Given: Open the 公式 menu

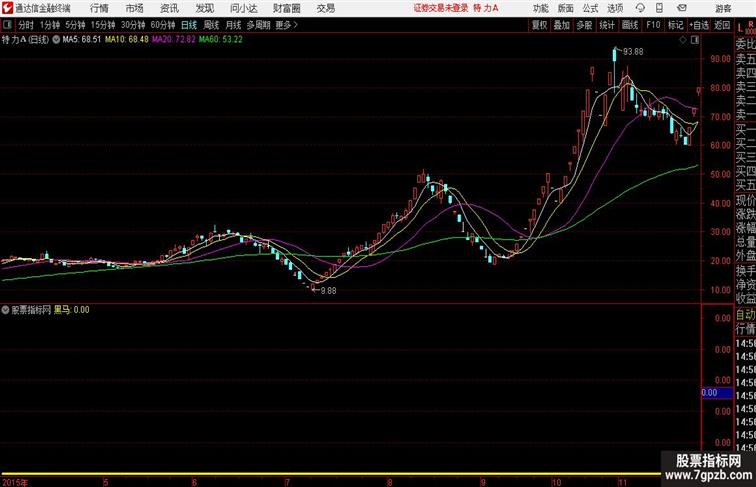Looking at the screenshot, I should pyautogui.click(x=590, y=8).
